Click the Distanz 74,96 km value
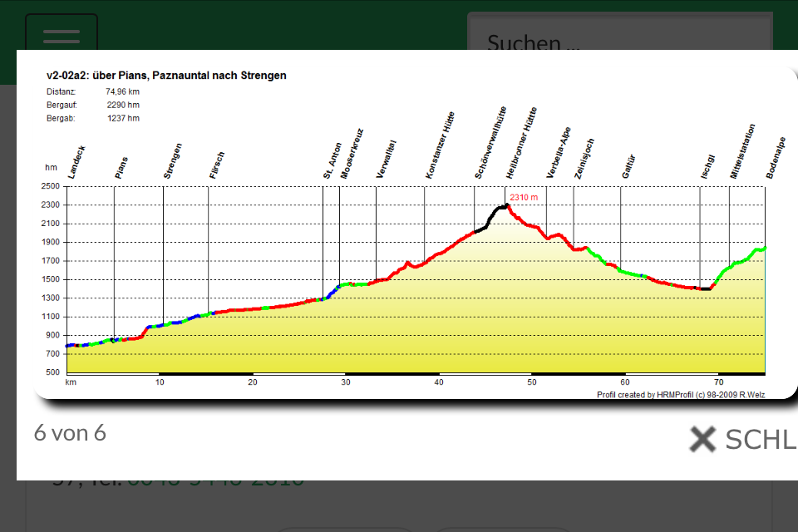 (123, 91)
